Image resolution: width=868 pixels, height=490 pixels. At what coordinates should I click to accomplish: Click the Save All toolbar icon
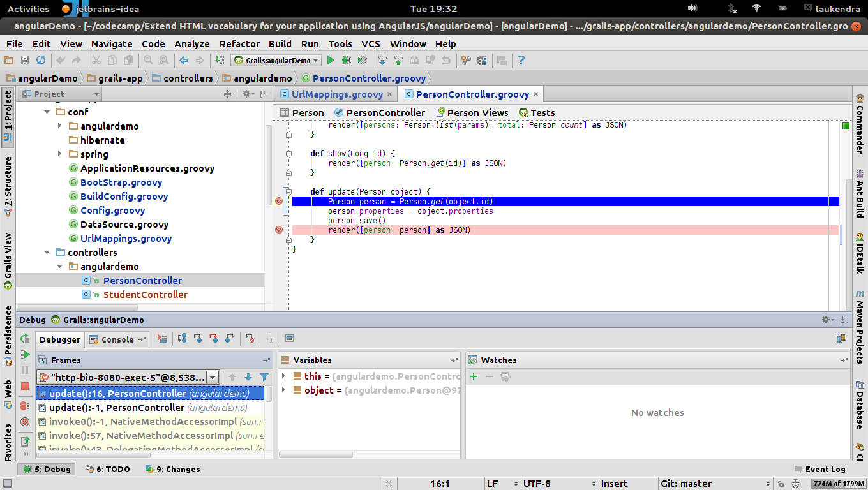(25, 60)
